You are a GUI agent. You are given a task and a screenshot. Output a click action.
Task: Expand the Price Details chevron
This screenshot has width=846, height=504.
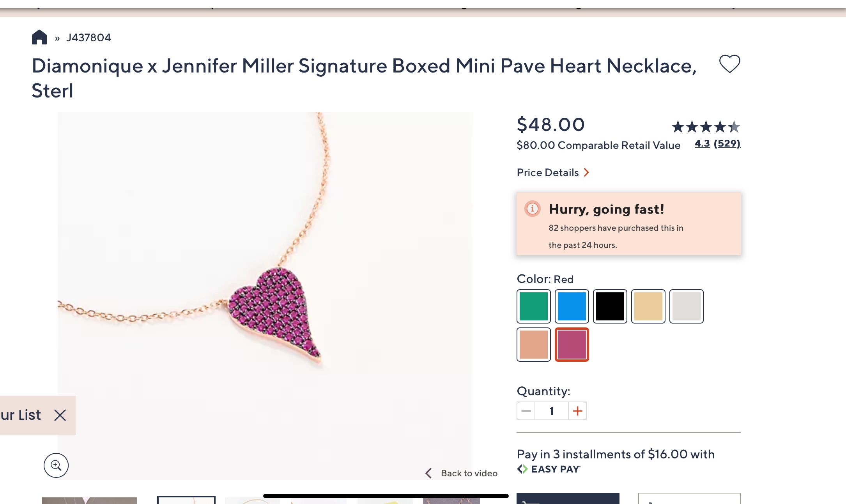point(586,172)
